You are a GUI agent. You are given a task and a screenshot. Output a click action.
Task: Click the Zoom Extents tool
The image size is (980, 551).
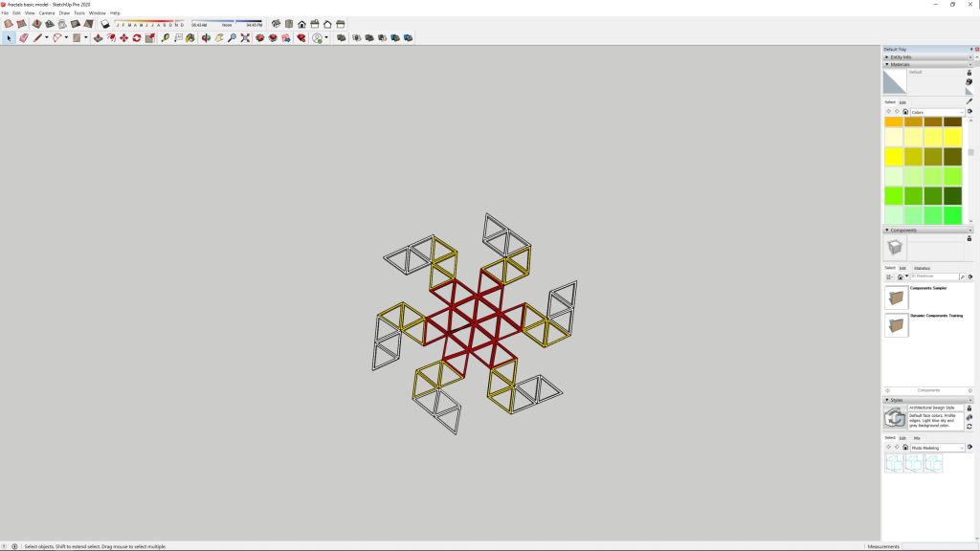[245, 38]
